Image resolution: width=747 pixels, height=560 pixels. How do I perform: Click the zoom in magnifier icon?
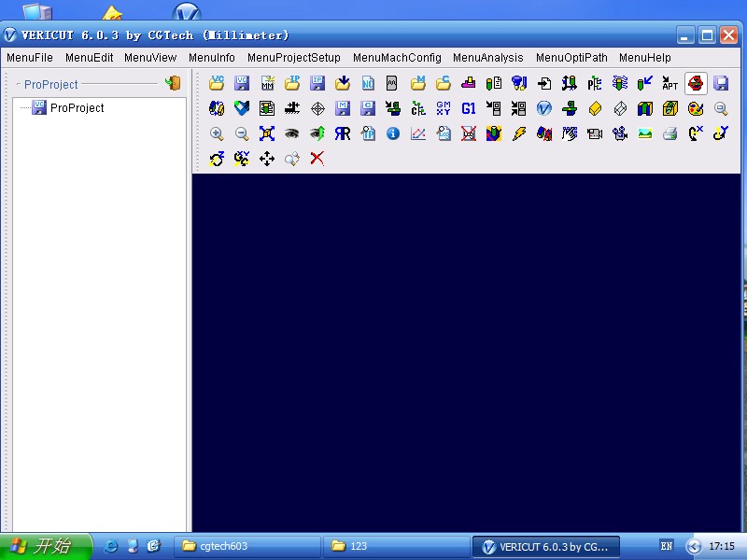pos(217,133)
